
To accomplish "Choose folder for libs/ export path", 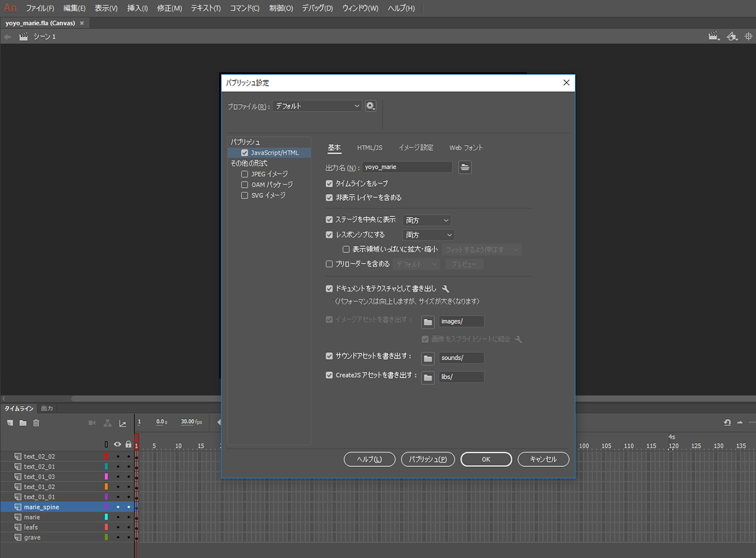I will [x=428, y=377].
